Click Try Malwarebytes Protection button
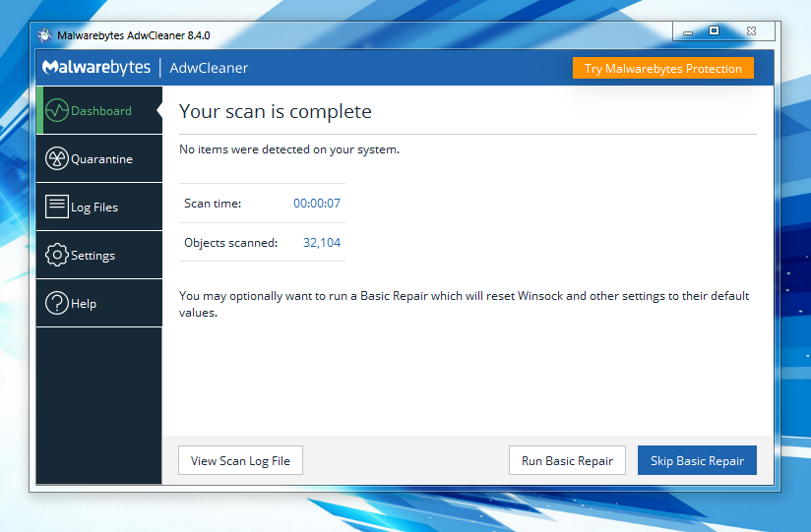811x532 pixels. [x=663, y=68]
